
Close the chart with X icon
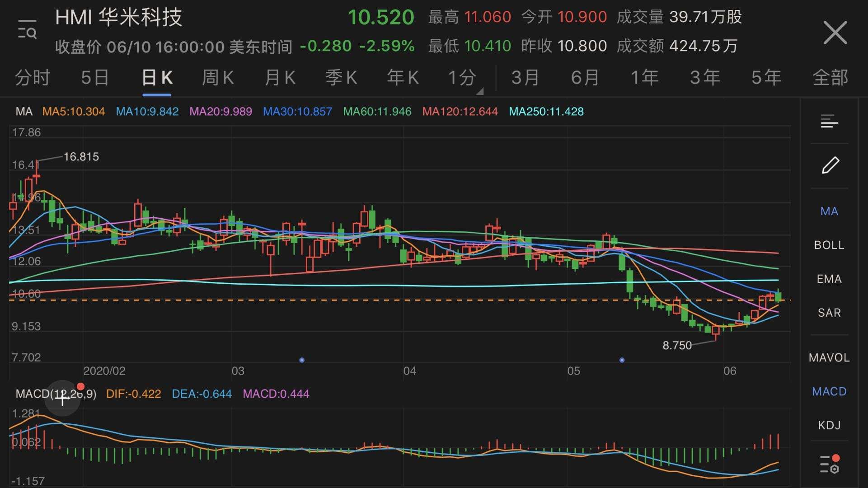[835, 33]
